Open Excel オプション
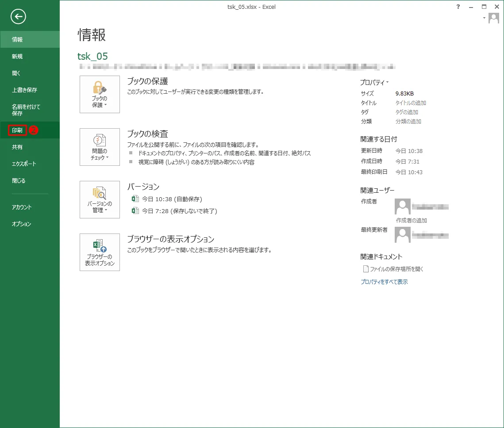Screen dimensions: 504x428 pos(30,224)
